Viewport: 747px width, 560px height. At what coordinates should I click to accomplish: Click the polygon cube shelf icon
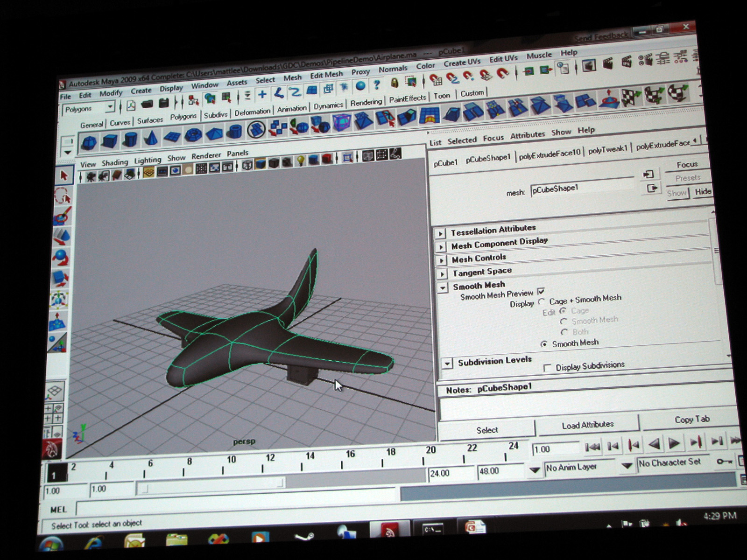[109, 140]
